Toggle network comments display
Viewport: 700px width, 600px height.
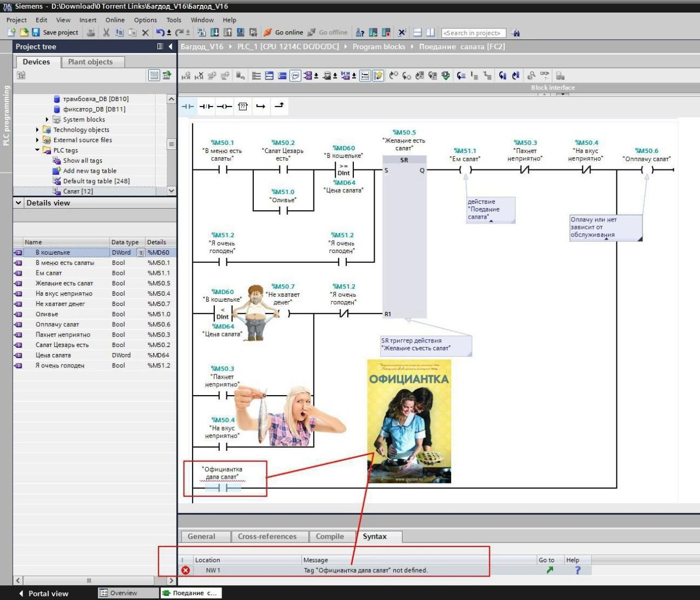(295, 76)
